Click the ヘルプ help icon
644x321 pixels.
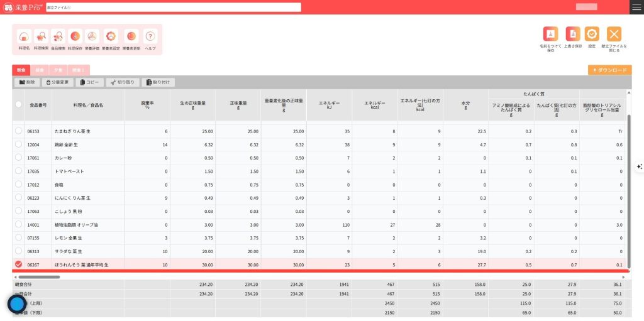[x=150, y=37]
